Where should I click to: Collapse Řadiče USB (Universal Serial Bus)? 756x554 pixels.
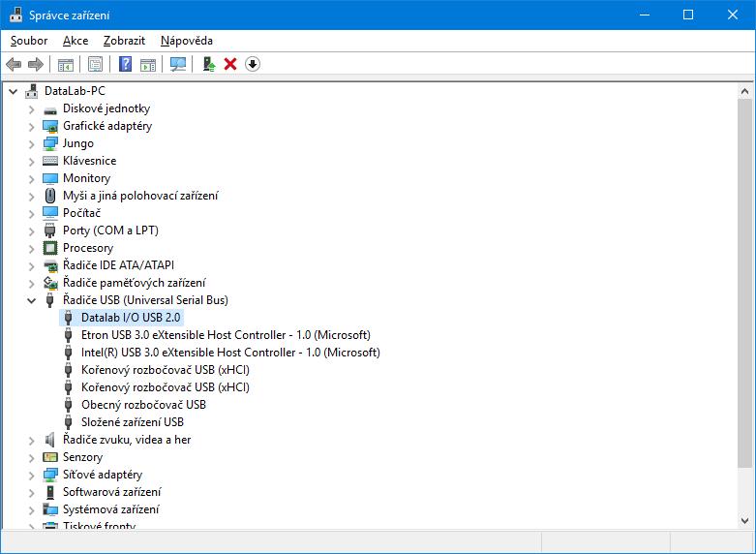click(x=32, y=300)
